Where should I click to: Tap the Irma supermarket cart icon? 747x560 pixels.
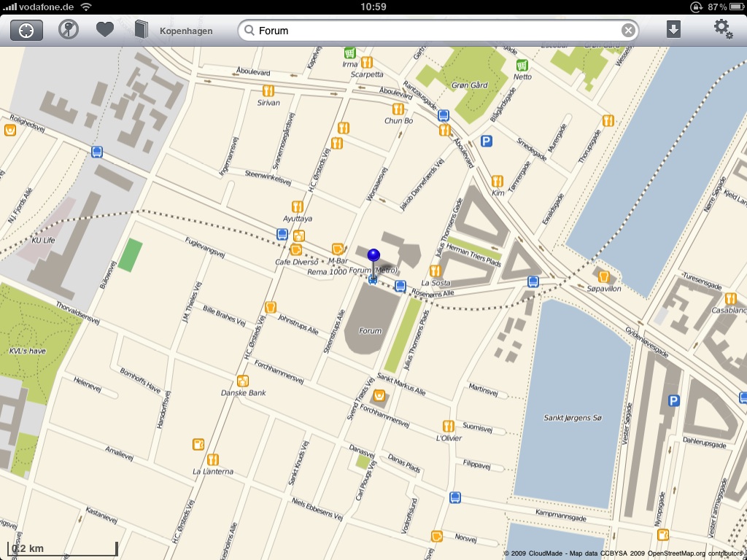click(x=350, y=52)
